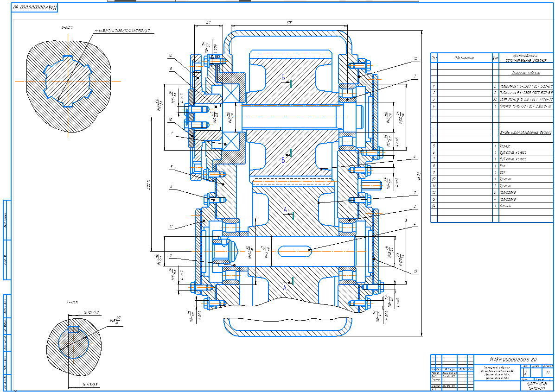Select "Крышка" in table row 11

[x=506, y=186]
